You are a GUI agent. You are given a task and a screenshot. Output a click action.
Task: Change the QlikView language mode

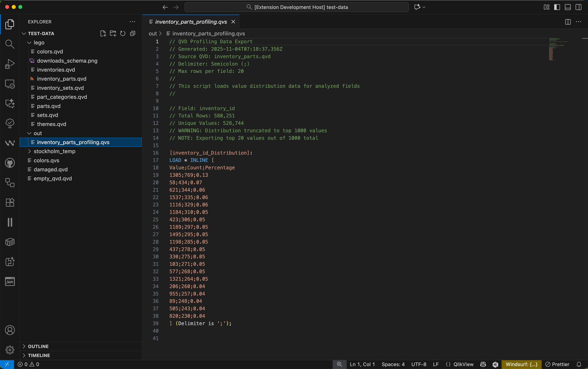pos(463,364)
